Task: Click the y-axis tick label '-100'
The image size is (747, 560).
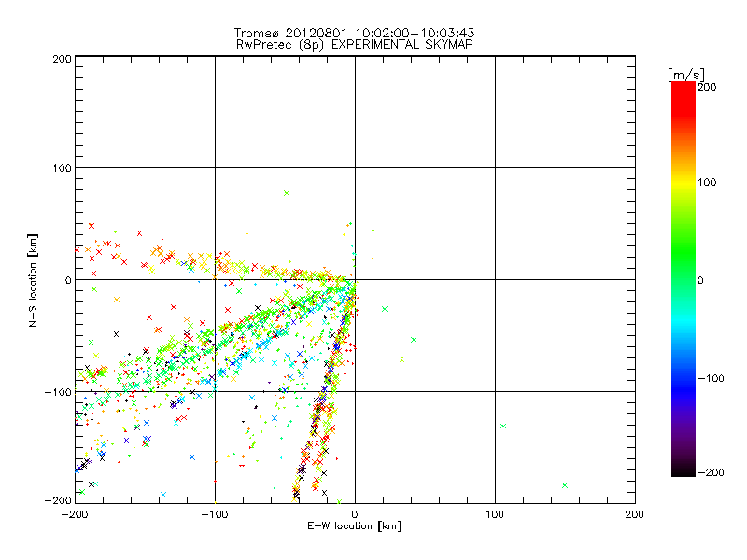Action: (59, 392)
